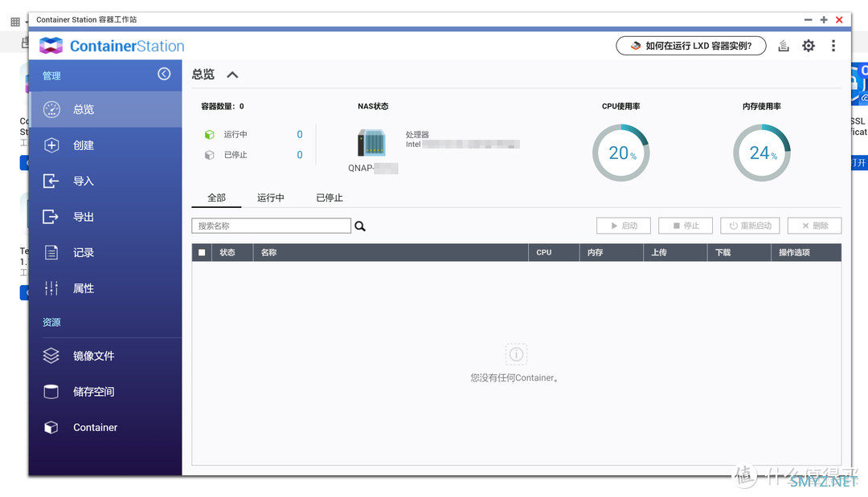Click the stopped count 0 value

(x=300, y=155)
